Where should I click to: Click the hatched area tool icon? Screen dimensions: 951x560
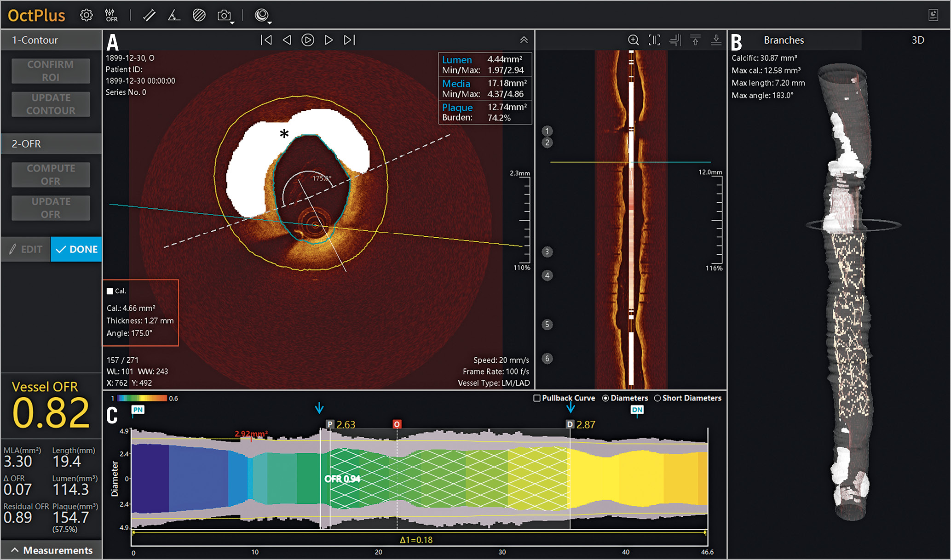199,15
